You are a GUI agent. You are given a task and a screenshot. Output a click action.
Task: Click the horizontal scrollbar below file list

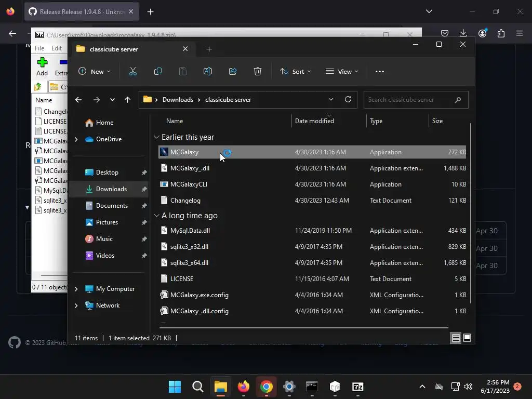pyautogui.click(x=304, y=328)
